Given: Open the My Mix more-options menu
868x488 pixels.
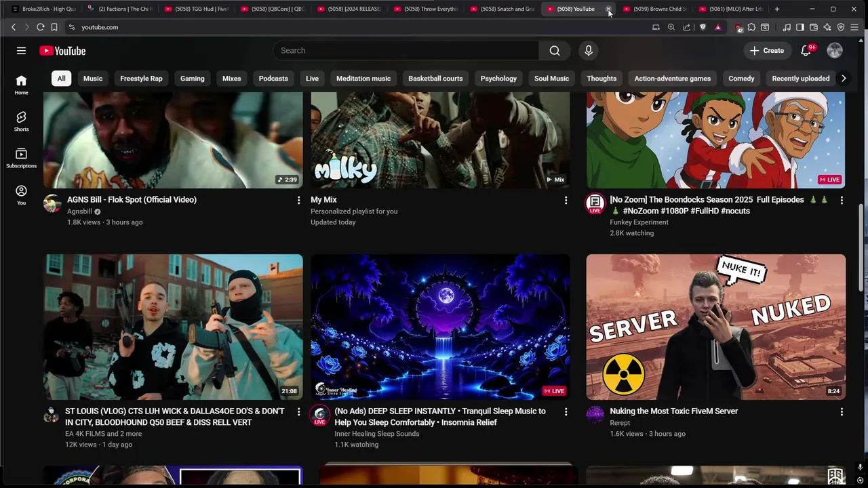Looking at the screenshot, I should [x=566, y=200].
